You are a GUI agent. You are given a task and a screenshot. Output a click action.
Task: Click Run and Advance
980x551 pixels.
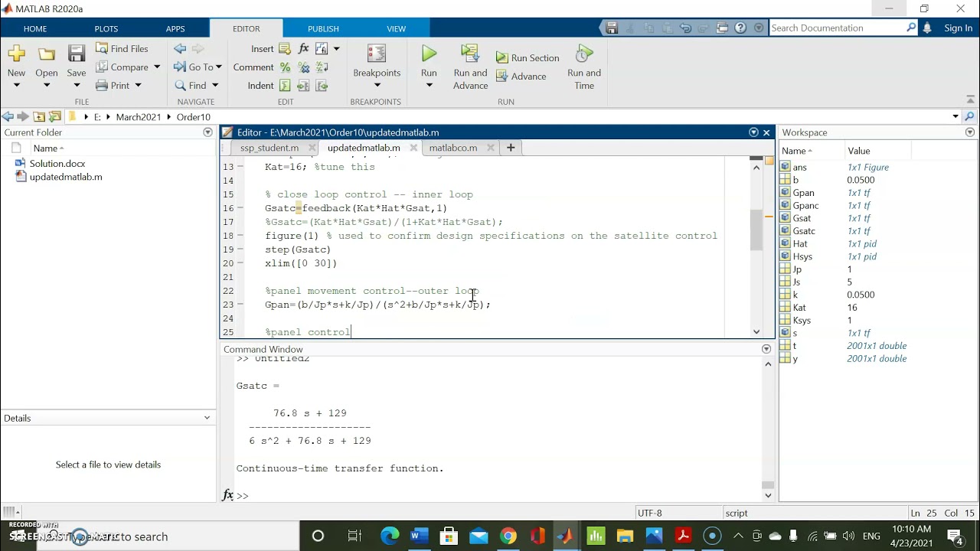tap(470, 67)
